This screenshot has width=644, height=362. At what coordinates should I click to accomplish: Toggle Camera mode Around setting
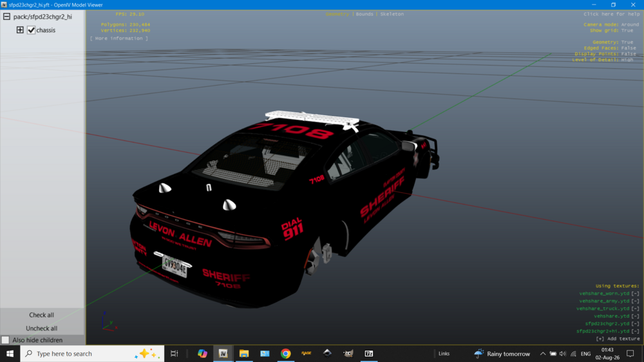[611, 24]
